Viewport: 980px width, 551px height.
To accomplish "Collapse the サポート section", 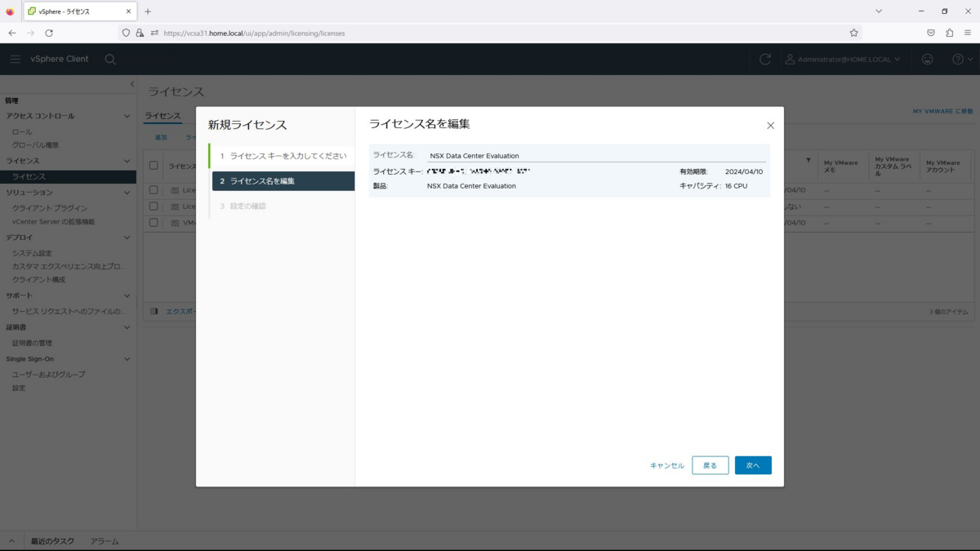I will coord(127,295).
